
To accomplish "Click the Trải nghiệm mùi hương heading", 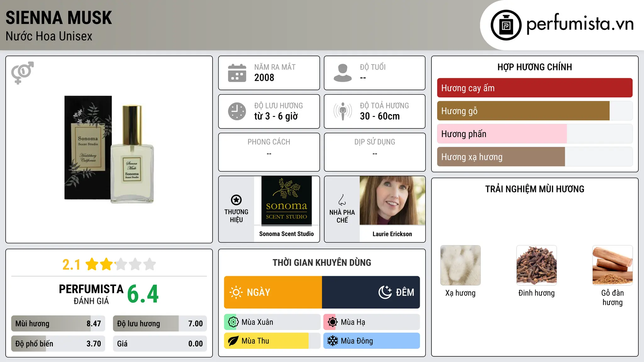I will pos(535,189).
